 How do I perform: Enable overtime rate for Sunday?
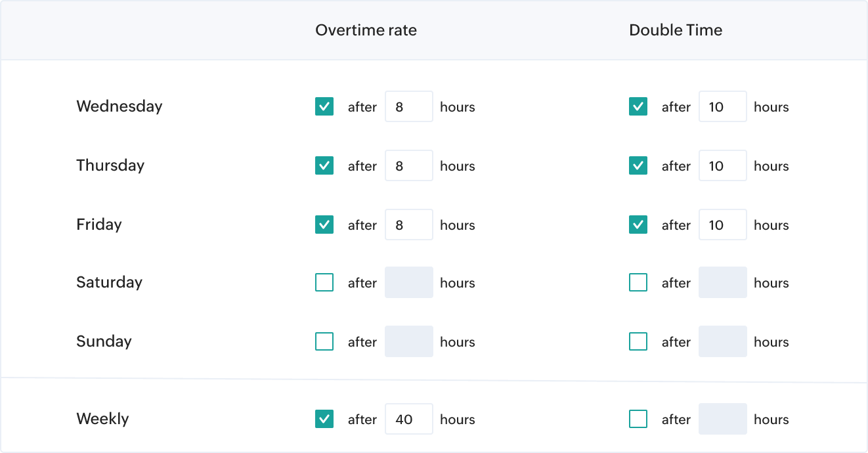324,341
